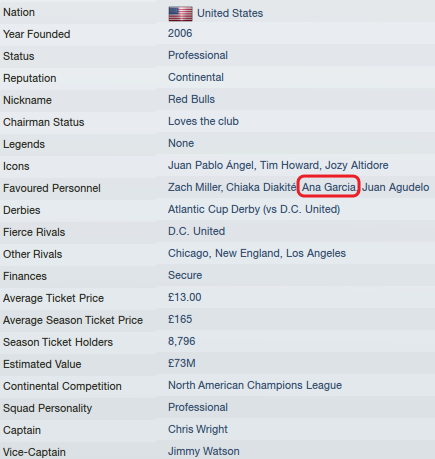Open Los Angeles rival club link
The width and height of the screenshot is (435, 459).
point(316,253)
